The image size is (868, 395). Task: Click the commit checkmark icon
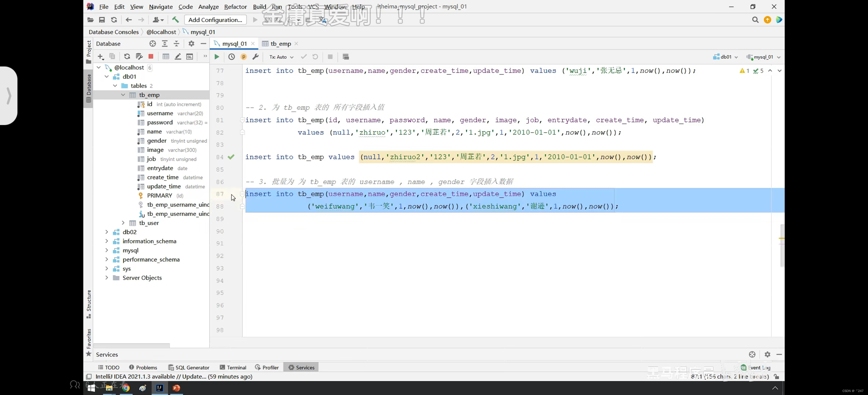[x=304, y=57]
